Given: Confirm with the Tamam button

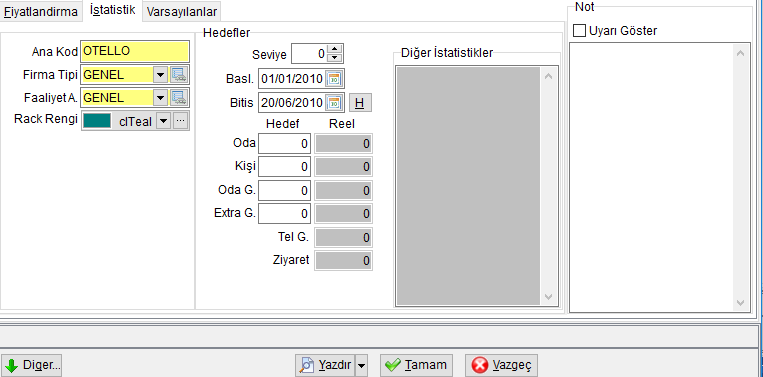Looking at the screenshot, I should tap(416, 365).
